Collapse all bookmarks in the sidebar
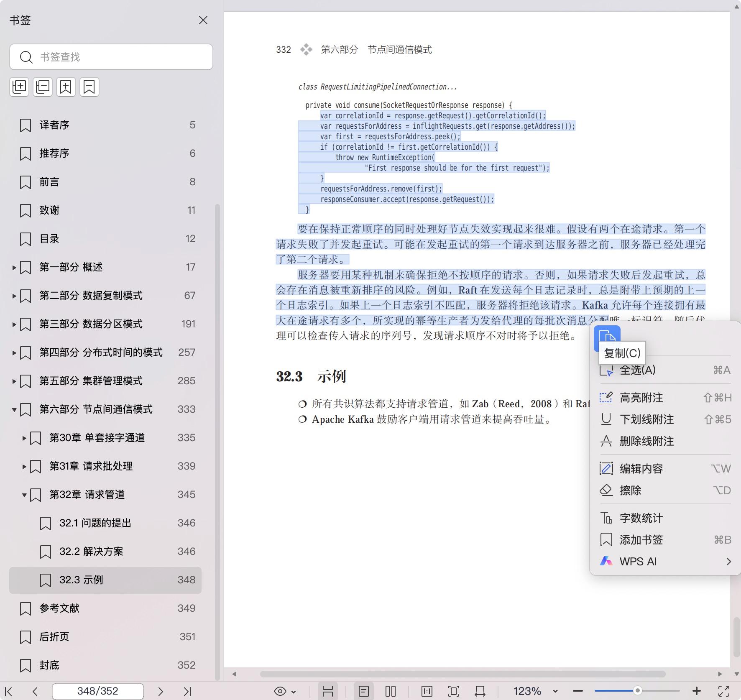This screenshot has width=741, height=700. click(x=42, y=87)
